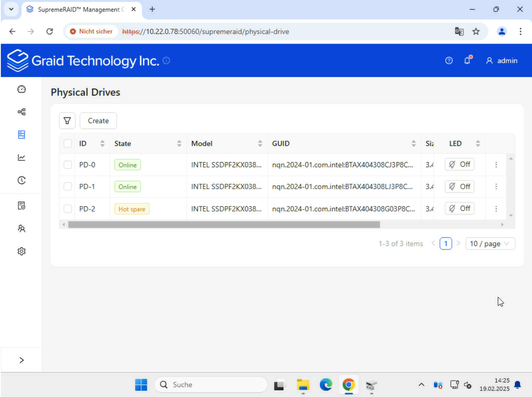Expand the sidebar with the arrow
532x397 pixels.
[x=22, y=360]
